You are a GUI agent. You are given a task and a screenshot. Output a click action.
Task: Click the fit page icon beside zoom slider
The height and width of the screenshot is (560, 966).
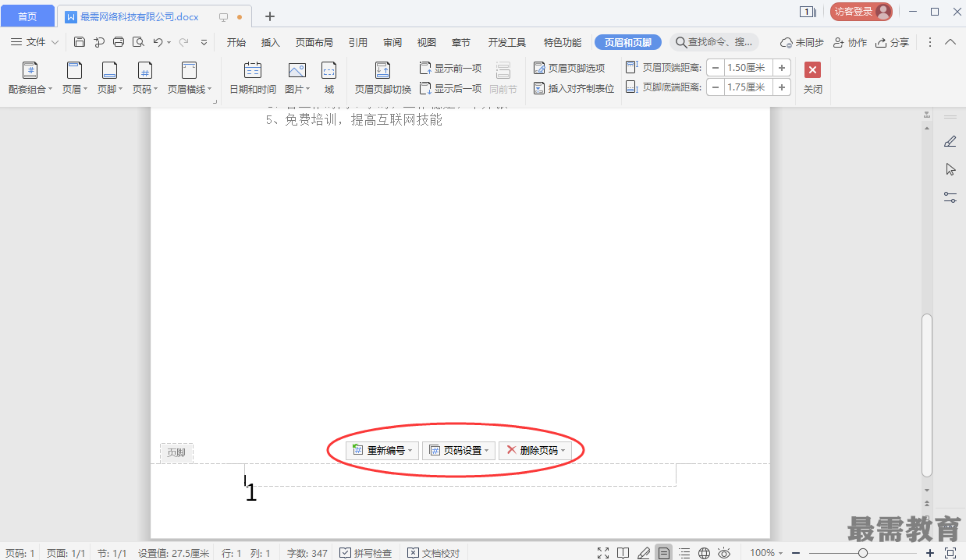(x=950, y=553)
